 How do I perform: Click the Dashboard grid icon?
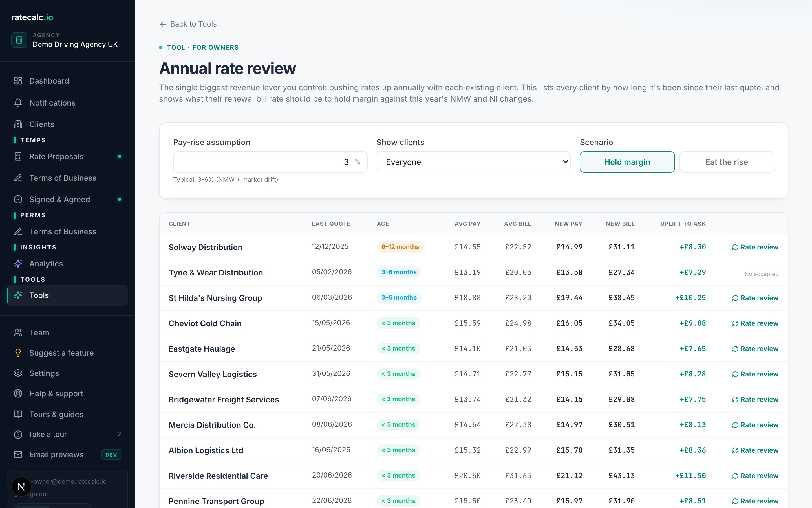(x=18, y=81)
